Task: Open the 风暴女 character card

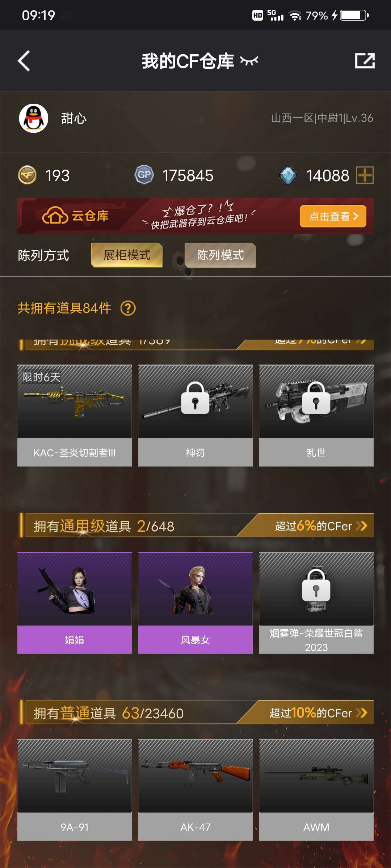Action: (x=195, y=603)
